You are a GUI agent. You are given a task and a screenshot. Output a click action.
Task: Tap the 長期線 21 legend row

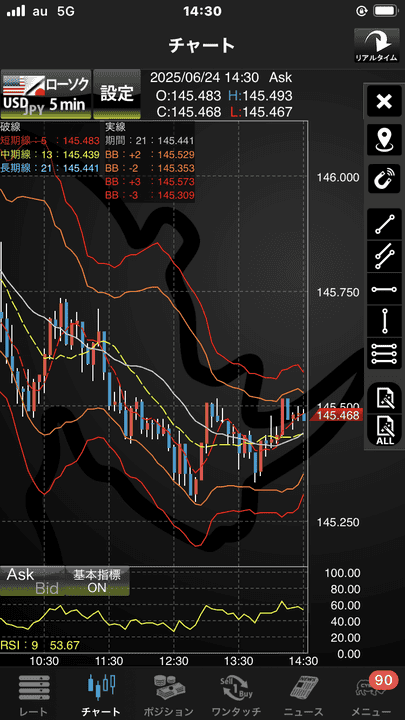pyautogui.click(x=50, y=168)
